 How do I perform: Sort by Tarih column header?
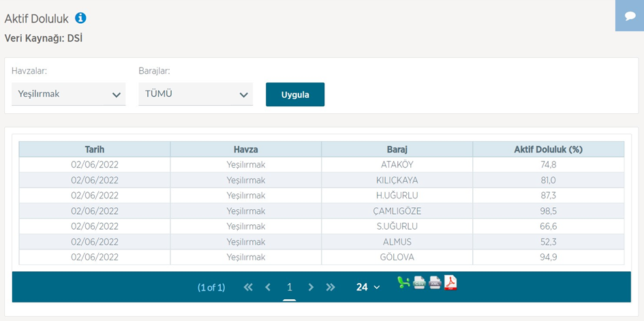coord(94,149)
